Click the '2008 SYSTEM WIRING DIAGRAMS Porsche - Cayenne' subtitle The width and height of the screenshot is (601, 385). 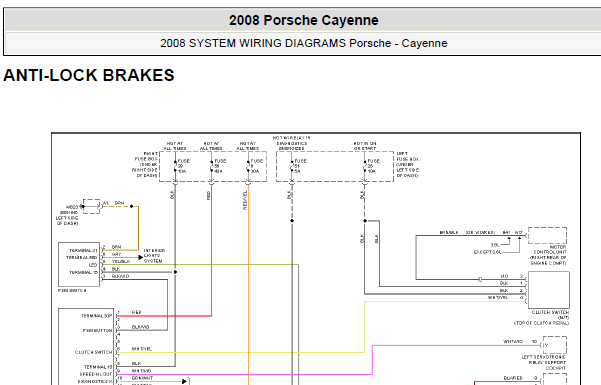pos(304,43)
